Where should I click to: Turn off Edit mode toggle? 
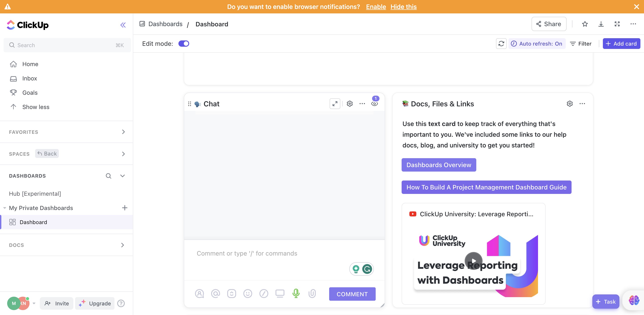184,44
